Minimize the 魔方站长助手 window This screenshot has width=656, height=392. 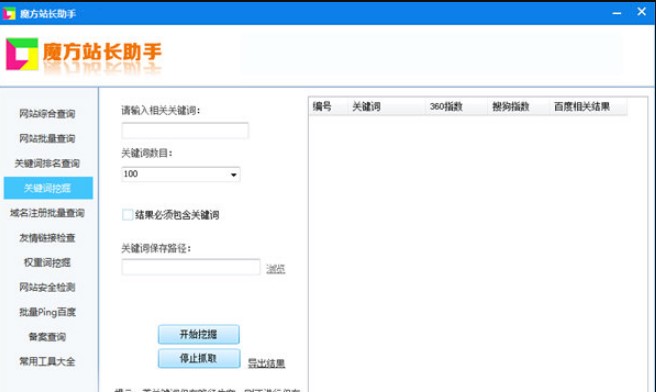(x=617, y=13)
